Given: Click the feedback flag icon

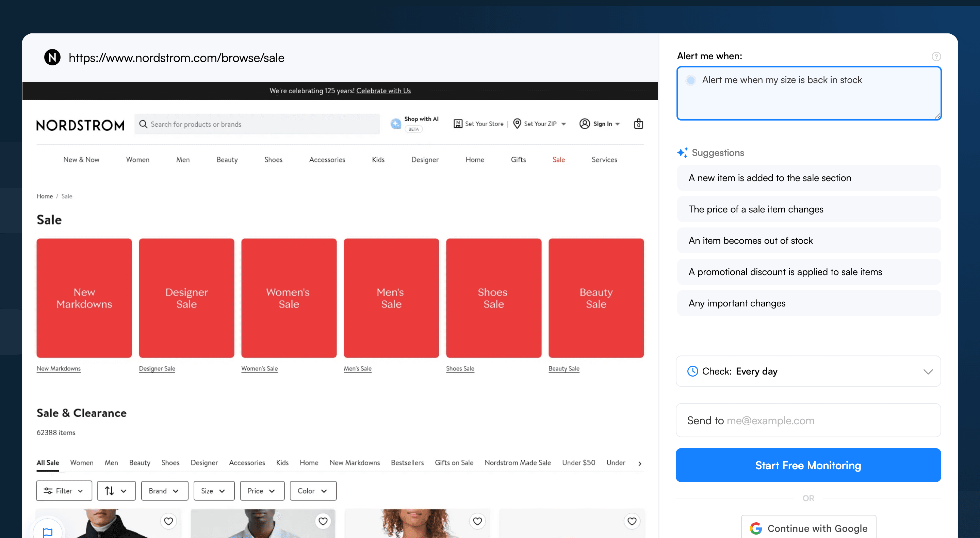Looking at the screenshot, I should coord(48,532).
